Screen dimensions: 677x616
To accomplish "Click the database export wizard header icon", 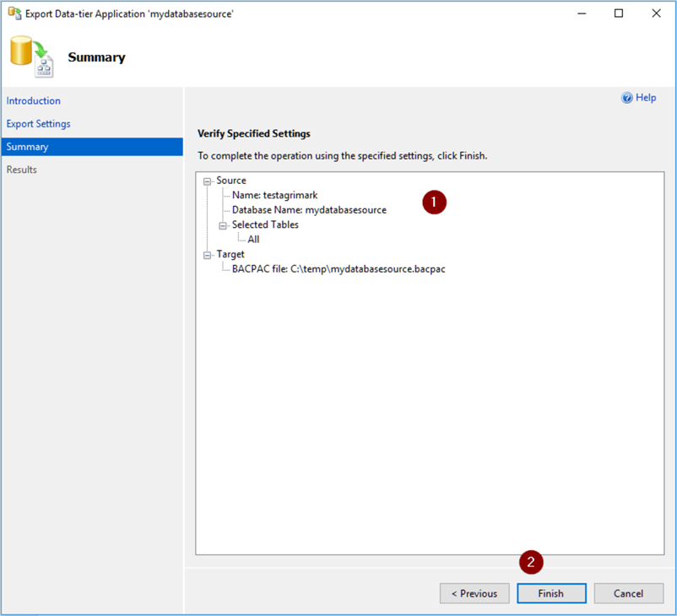I will 31,57.
